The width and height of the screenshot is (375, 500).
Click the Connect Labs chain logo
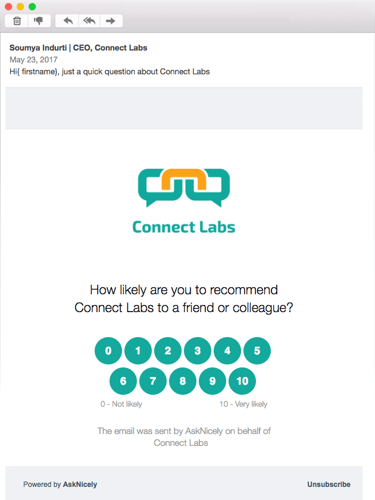[x=184, y=188]
